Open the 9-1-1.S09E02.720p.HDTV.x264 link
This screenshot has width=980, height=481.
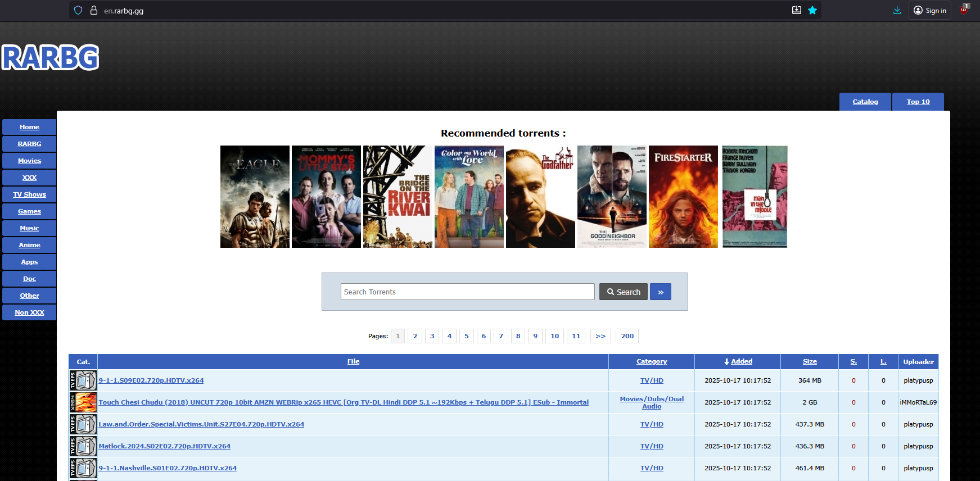click(x=151, y=380)
